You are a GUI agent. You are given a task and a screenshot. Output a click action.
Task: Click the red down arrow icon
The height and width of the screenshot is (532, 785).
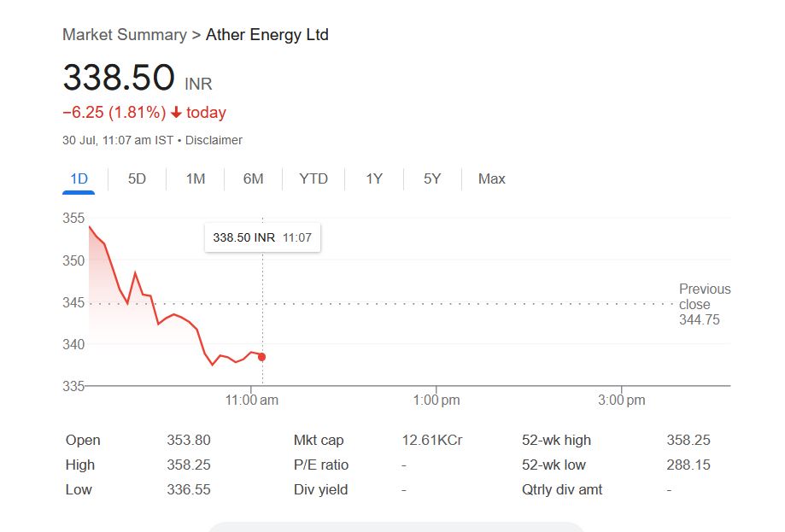[176, 113]
